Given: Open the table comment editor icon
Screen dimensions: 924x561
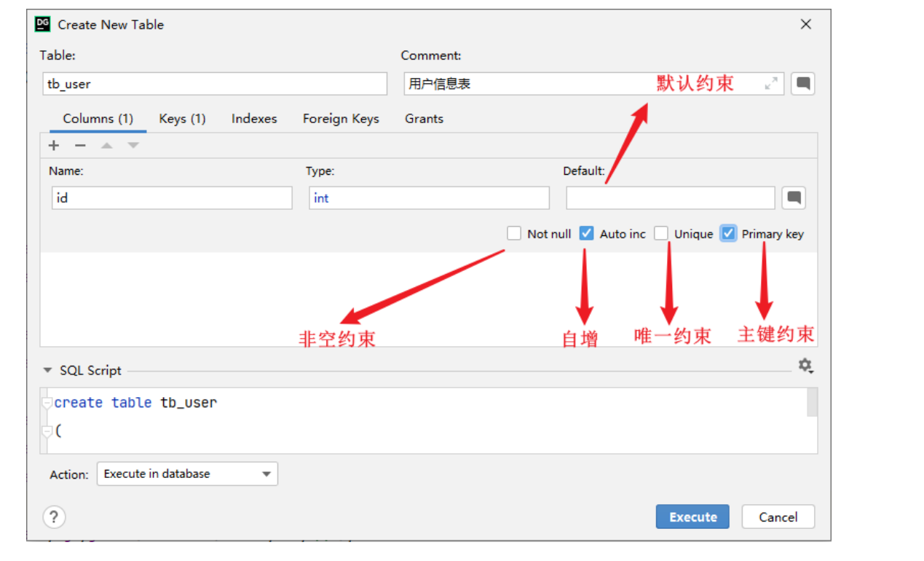Looking at the screenshot, I should tap(803, 84).
